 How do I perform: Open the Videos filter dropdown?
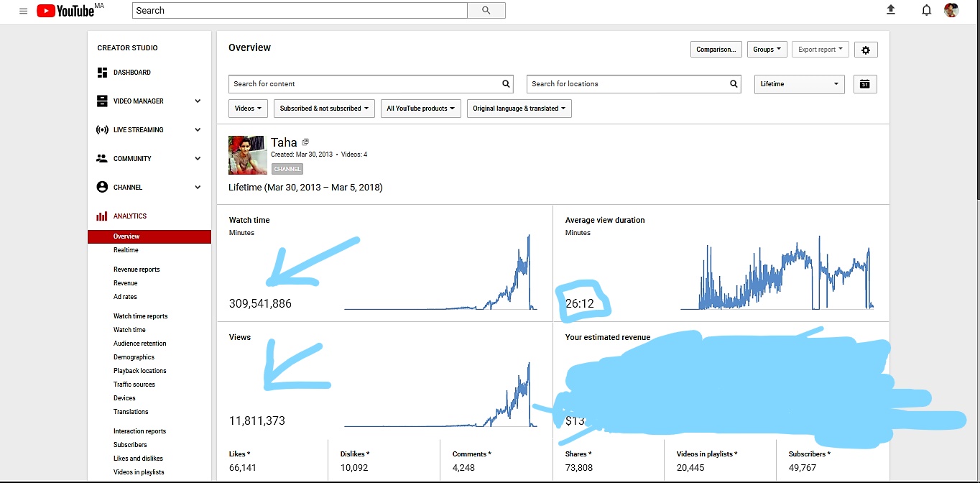(x=248, y=109)
